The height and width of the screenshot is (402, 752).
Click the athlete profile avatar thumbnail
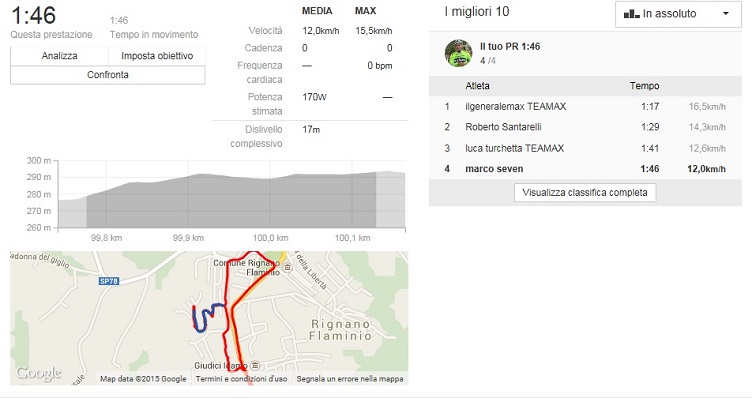458,53
